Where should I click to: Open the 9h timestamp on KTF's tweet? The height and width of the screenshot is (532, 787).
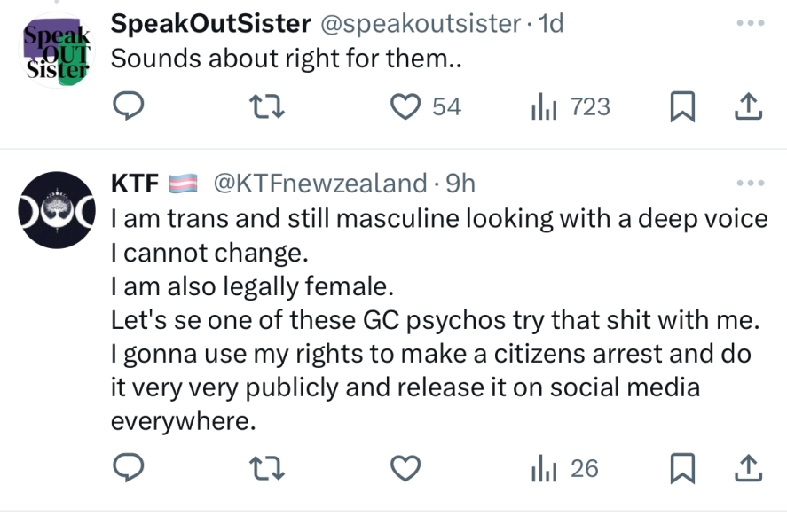pos(460,184)
